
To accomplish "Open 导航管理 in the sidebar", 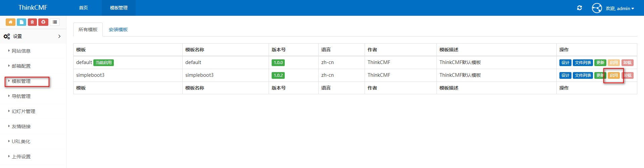I will coord(21,96).
